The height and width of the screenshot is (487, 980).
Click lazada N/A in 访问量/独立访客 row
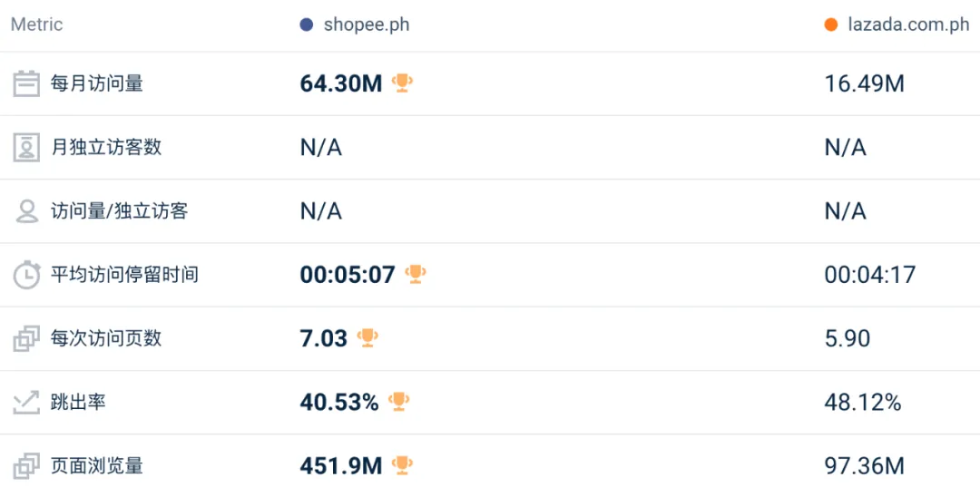846,211
